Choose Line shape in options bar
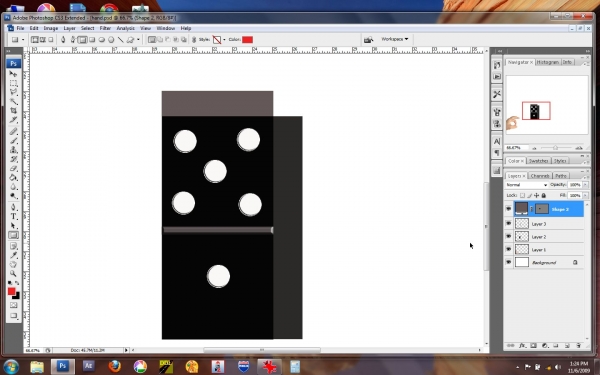600x375 pixels. click(x=121, y=39)
